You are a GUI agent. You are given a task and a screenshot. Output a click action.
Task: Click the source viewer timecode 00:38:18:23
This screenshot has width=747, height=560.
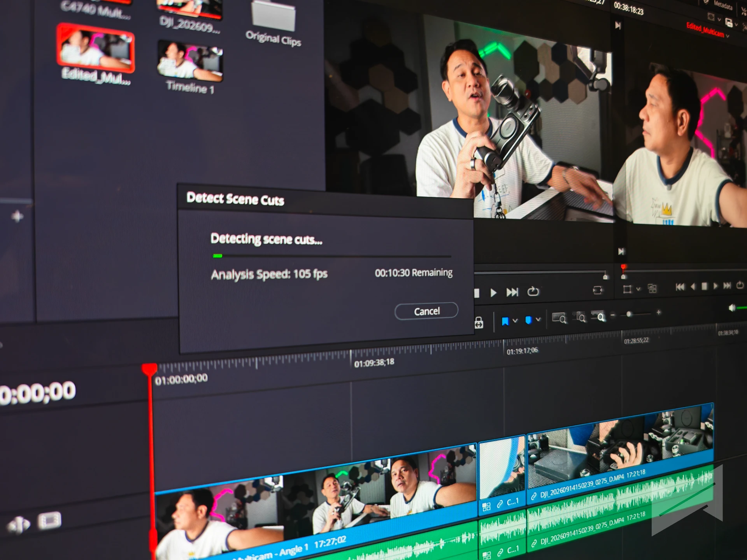pyautogui.click(x=629, y=8)
